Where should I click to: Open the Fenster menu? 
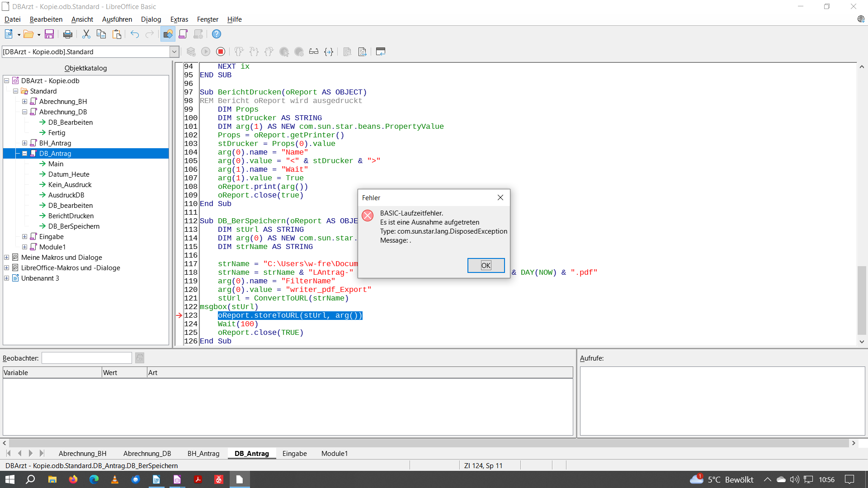point(208,19)
